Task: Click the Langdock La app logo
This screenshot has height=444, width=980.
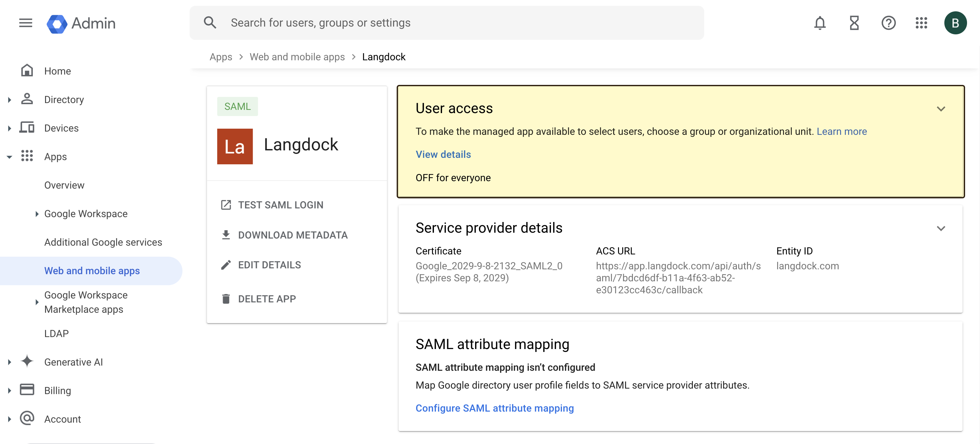Action: 235,146
